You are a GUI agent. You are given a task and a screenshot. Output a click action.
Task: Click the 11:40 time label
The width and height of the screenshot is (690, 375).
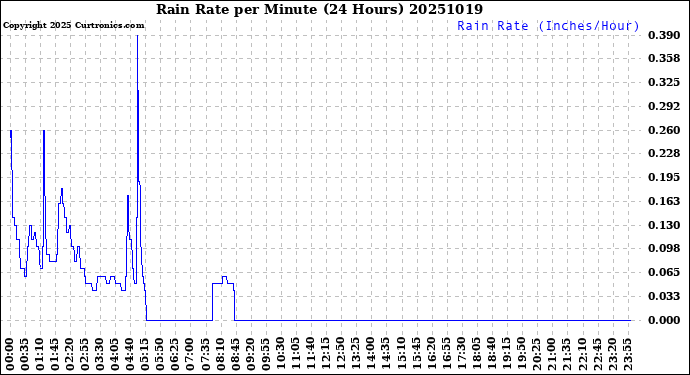(311, 355)
